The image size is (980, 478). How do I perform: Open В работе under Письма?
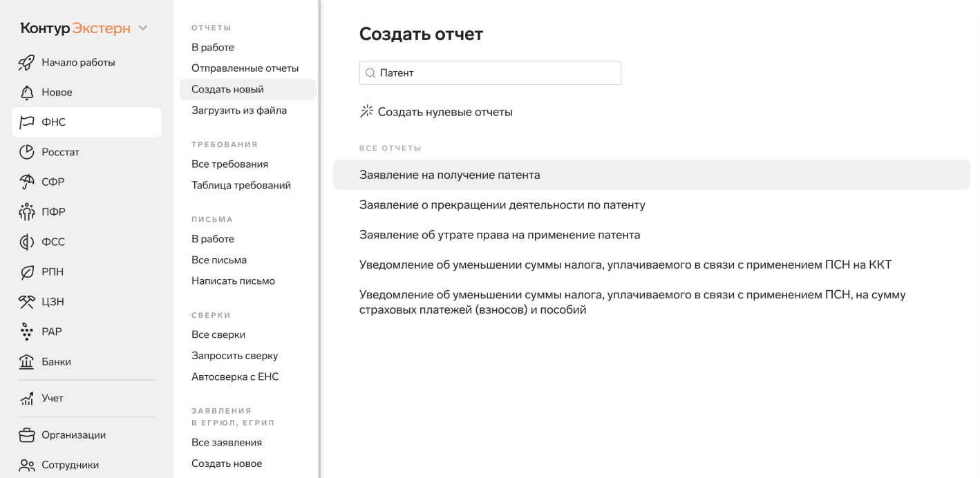[213, 239]
